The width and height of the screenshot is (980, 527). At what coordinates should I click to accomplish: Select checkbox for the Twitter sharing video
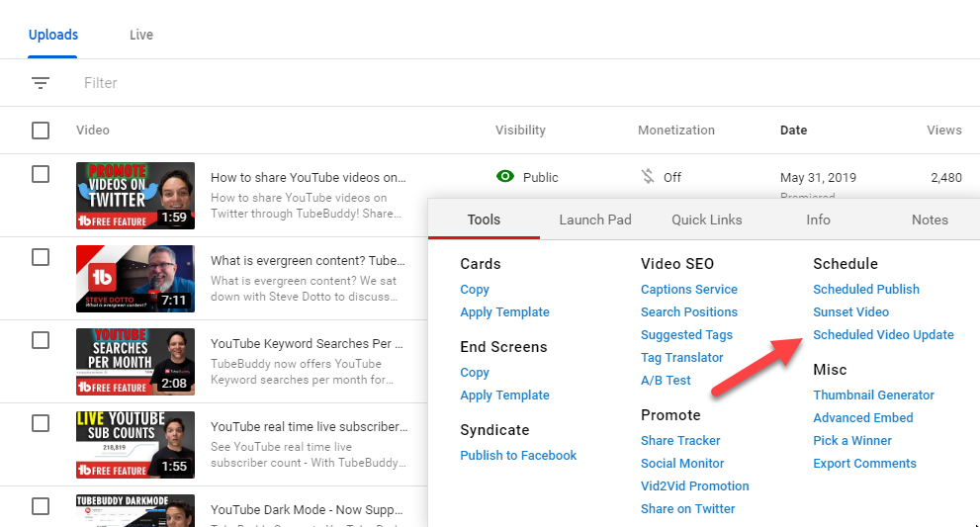point(41,174)
